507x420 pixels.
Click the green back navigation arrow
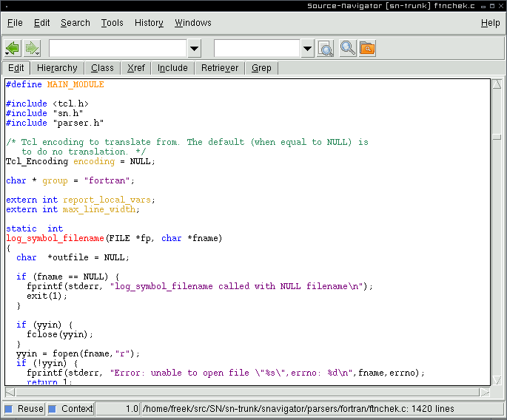(13, 49)
